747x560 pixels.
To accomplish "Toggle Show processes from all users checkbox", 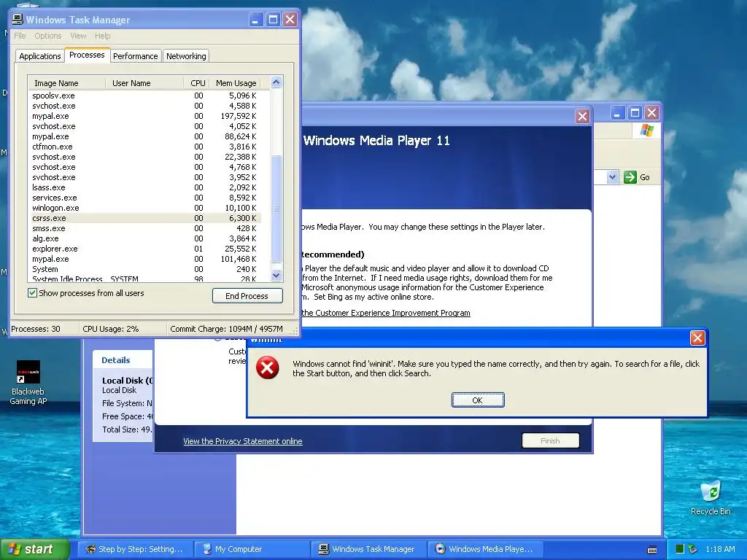I will (32, 293).
